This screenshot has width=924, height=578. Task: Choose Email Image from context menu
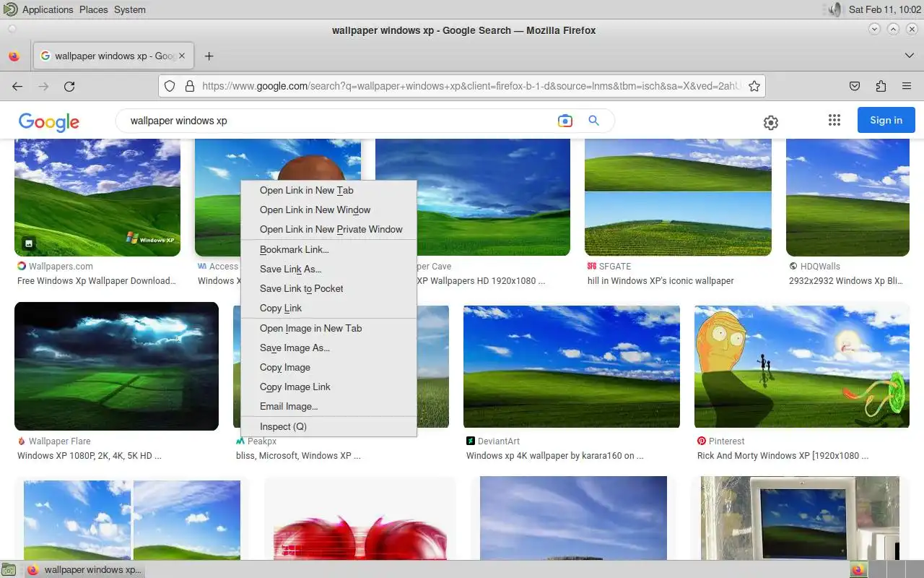(328, 406)
